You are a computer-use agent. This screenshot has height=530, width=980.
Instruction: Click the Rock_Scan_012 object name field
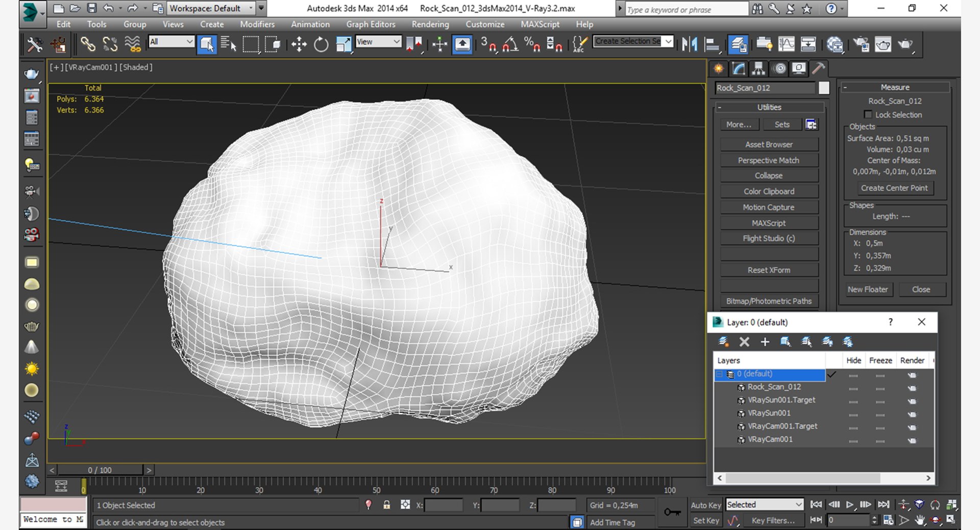click(x=765, y=88)
